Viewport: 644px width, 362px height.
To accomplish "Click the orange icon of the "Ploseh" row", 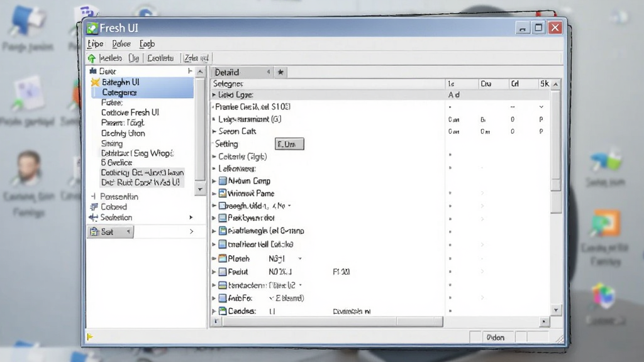I will [x=223, y=258].
